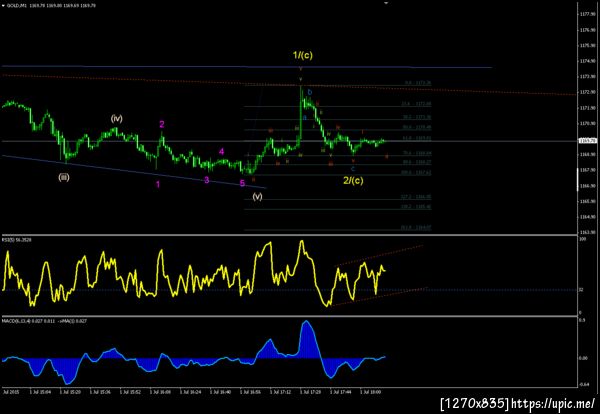The width and height of the screenshot is (600, 414).
Task: Select the orange dotted RSI upper channel line
Action: [x=379, y=255]
